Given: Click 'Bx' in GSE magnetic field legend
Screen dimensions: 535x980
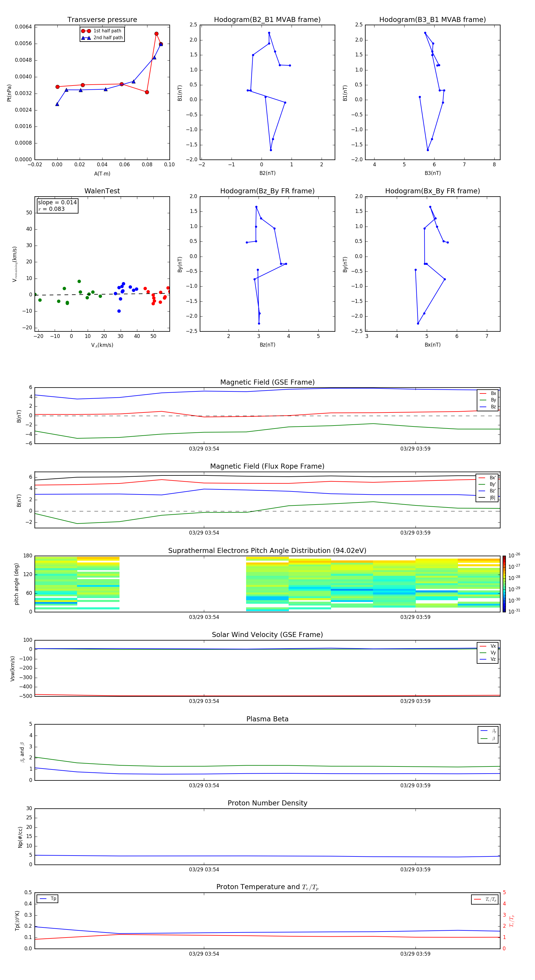Looking at the screenshot, I should pyautogui.click(x=493, y=393).
